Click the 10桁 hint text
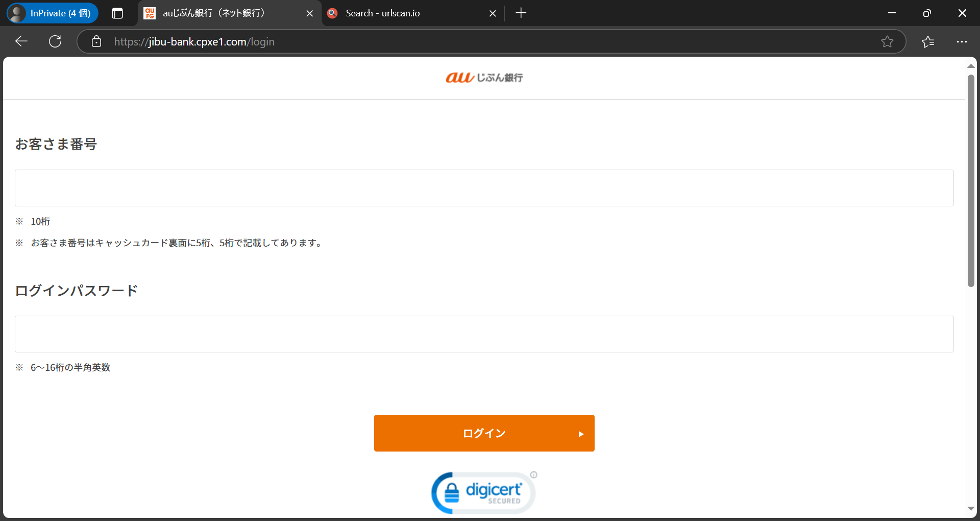The image size is (980, 521). click(x=40, y=221)
